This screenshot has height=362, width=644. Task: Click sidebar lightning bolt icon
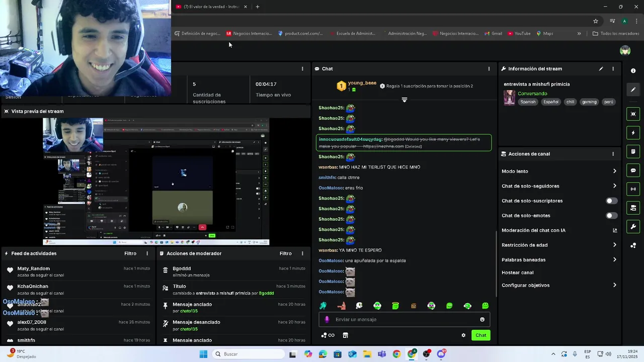(633, 133)
